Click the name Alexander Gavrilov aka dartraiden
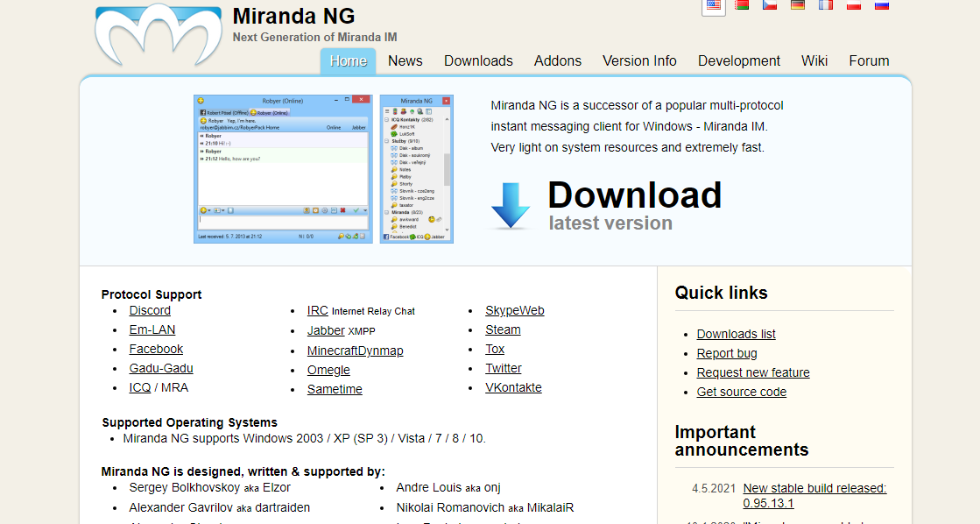 click(219, 507)
